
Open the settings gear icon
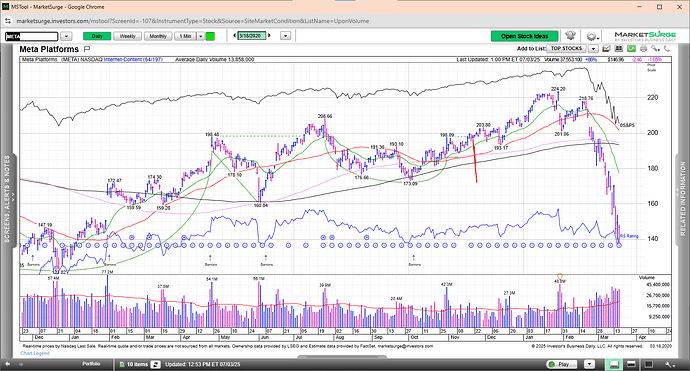click(x=591, y=36)
